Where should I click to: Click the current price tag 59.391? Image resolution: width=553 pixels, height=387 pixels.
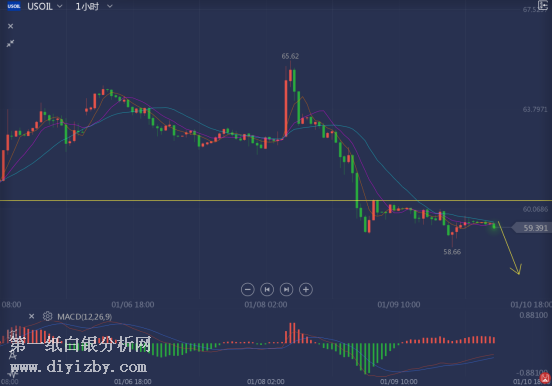[532, 228]
